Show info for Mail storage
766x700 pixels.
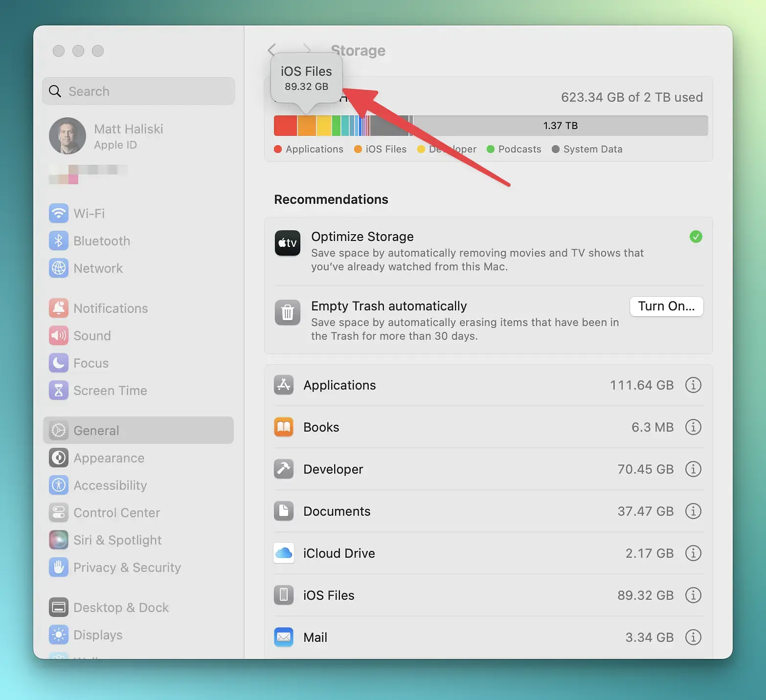point(693,637)
